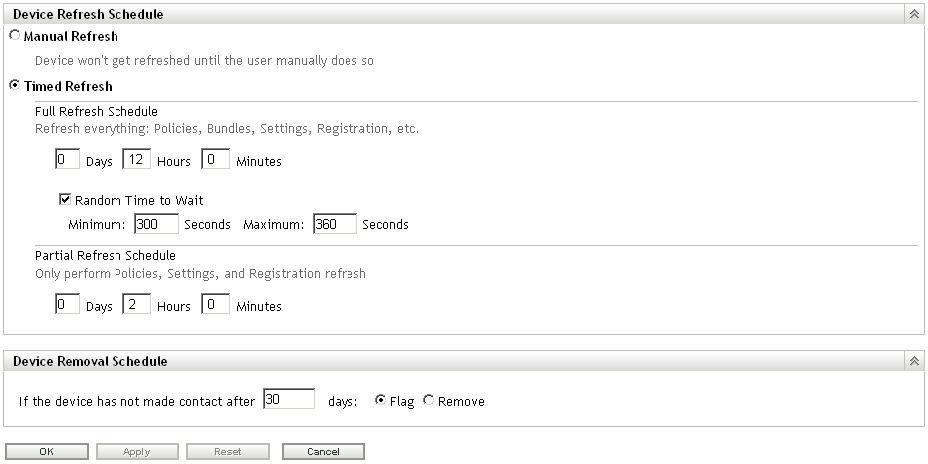Click the contact days input field

click(289, 399)
